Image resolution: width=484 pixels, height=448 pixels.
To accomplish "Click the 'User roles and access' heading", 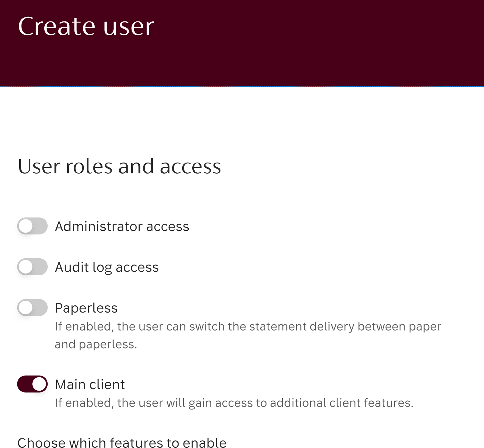I will (119, 166).
